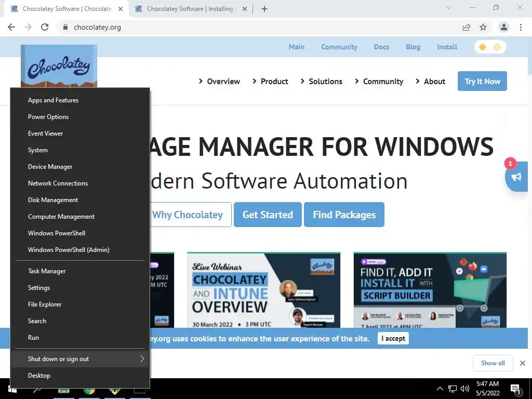Click the browser back arrow
Screen dimensions: 532x399
[x=11, y=27]
